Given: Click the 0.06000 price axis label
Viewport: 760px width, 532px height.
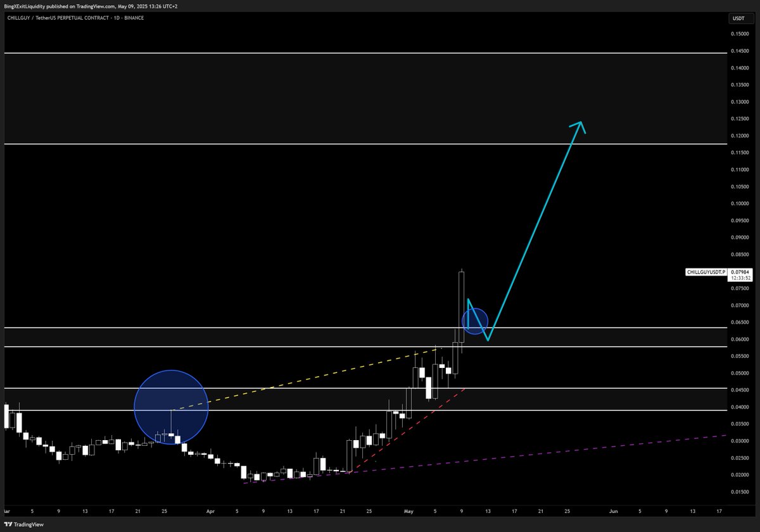Looking at the screenshot, I should (739, 339).
